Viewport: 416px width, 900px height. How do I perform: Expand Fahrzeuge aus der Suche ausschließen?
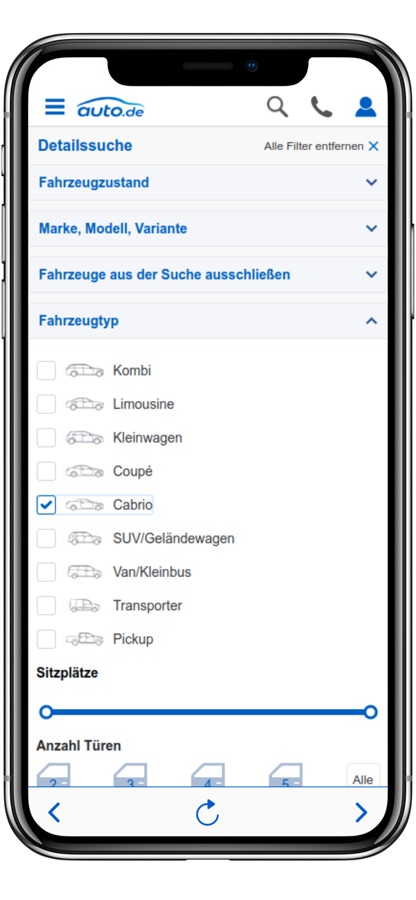[x=208, y=274]
